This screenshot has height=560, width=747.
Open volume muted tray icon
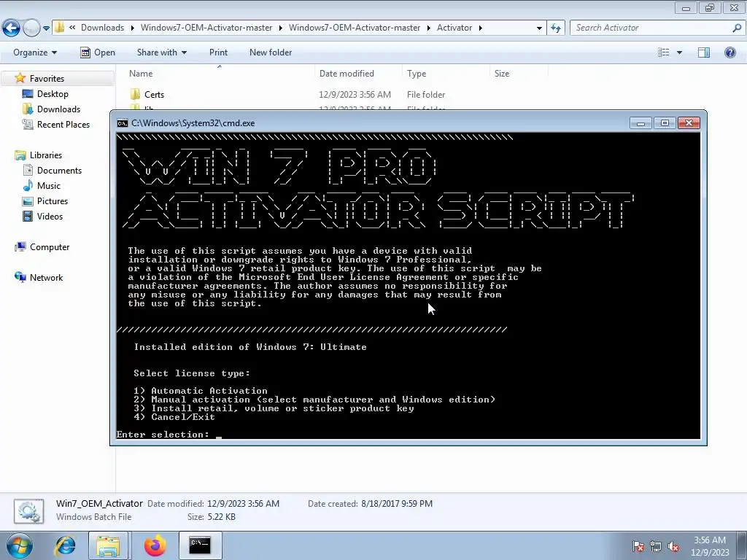tap(673, 547)
